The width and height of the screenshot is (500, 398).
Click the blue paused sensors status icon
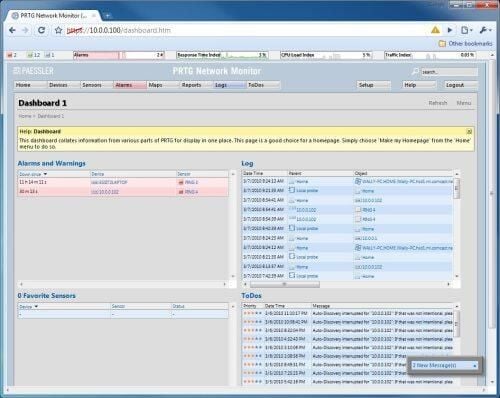48,55
